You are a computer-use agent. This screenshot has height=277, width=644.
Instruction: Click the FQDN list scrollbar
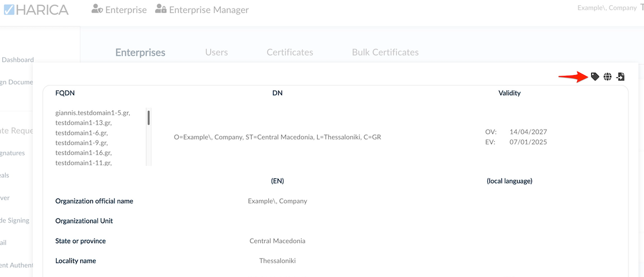(149, 118)
